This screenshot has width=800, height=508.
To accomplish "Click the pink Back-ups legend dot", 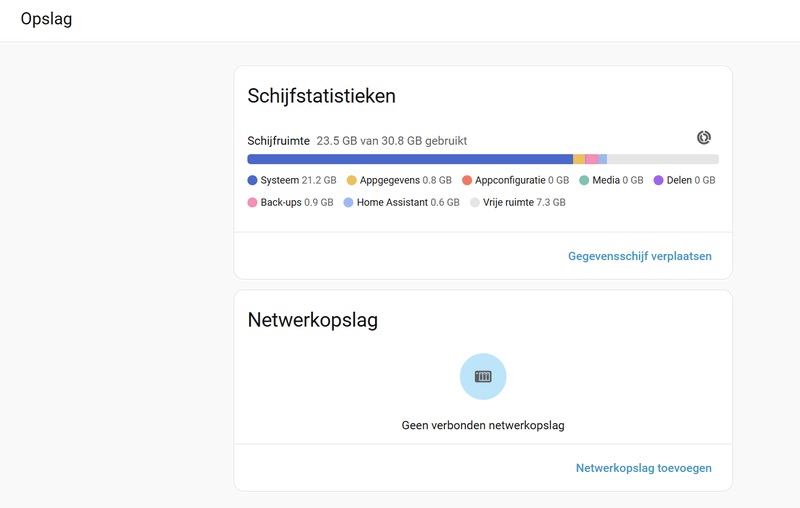I will [252, 202].
